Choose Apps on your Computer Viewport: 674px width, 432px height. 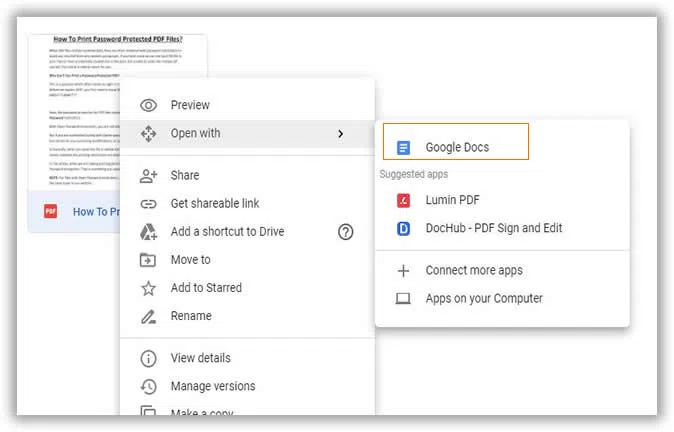[502, 298]
